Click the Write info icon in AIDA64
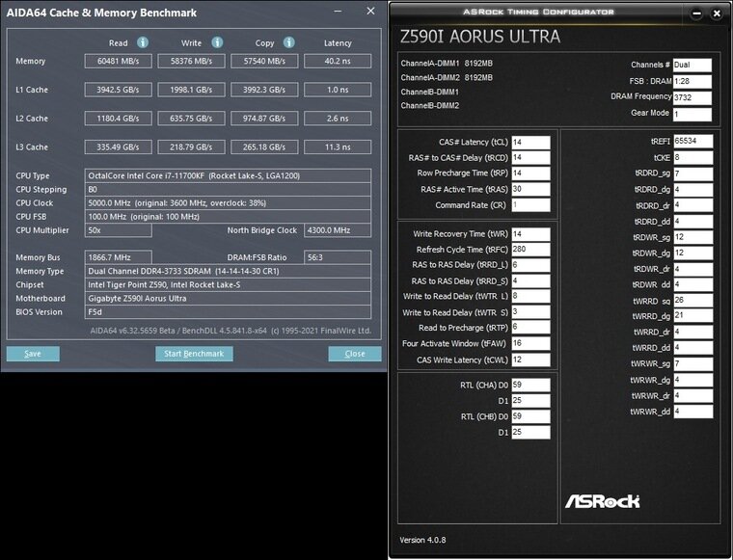Viewport: 733px width, 560px height. tap(217, 42)
